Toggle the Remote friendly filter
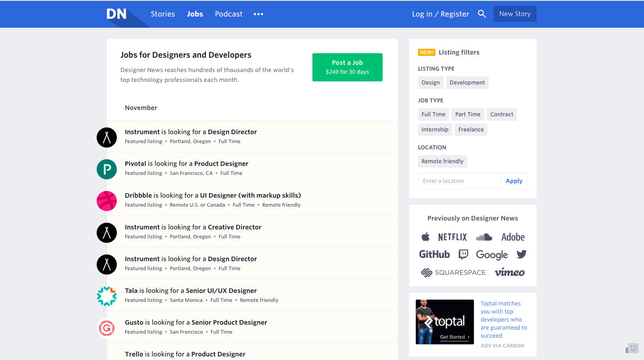Viewport: 644px width, 360px height. click(442, 161)
